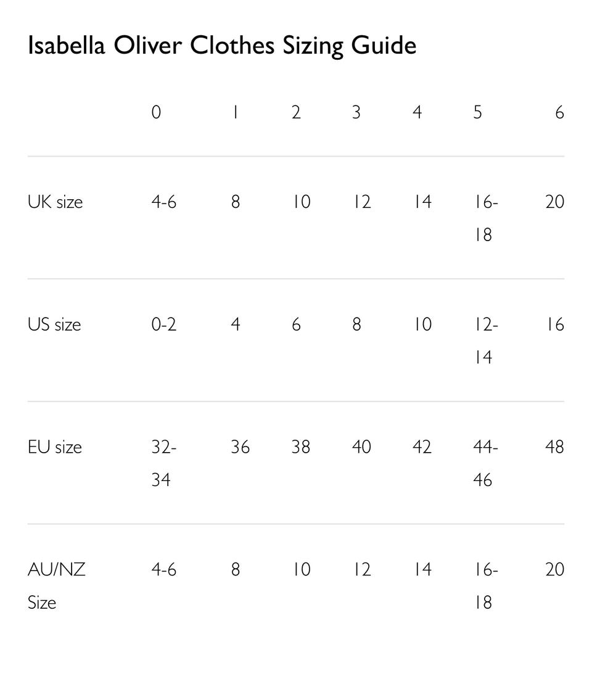Click EU size value 48
Viewport: 592px width, 700px height.
[x=555, y=447]
